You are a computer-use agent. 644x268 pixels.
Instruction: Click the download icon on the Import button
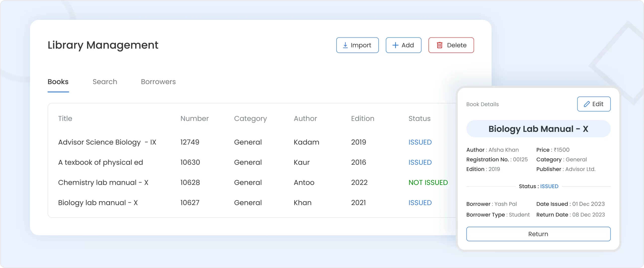click(x=346, y=45)
